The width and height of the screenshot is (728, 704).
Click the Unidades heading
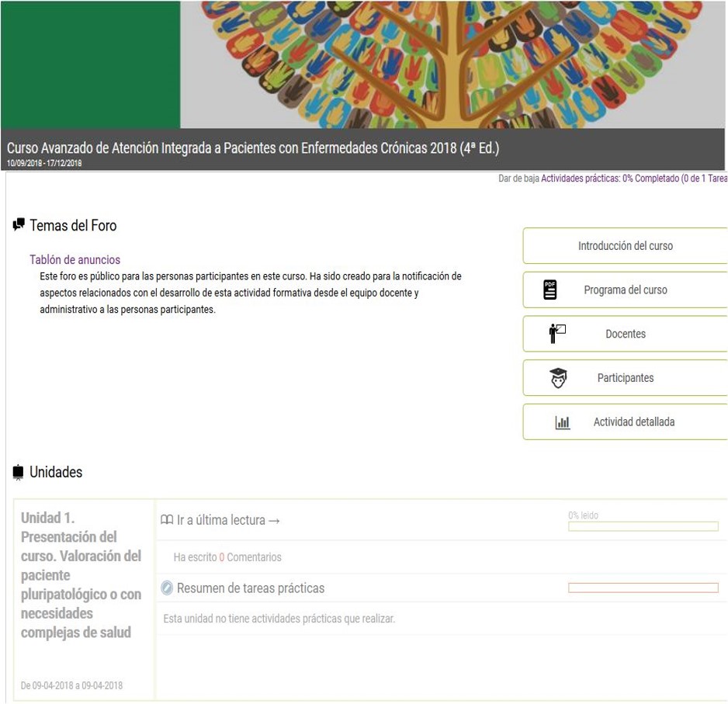(x=56, y=472)
